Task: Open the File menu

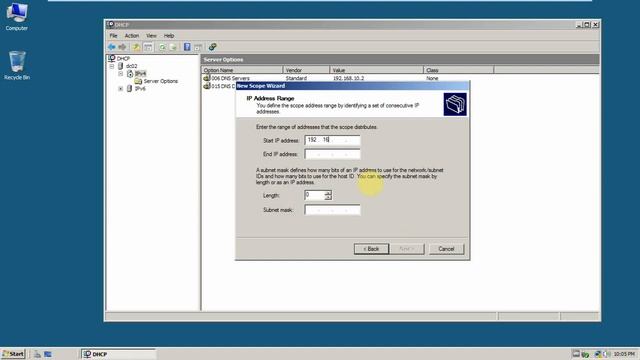Action: (x=113, y=36)
